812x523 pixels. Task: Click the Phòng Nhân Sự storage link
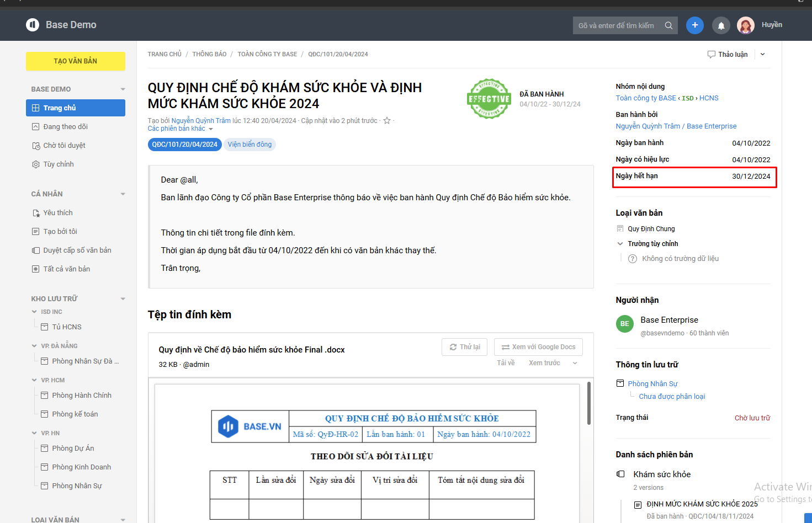[x=652, y=384]
